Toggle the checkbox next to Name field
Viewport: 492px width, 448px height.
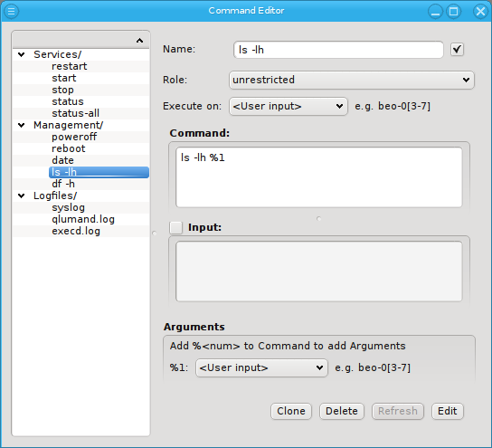coord(457,49)
